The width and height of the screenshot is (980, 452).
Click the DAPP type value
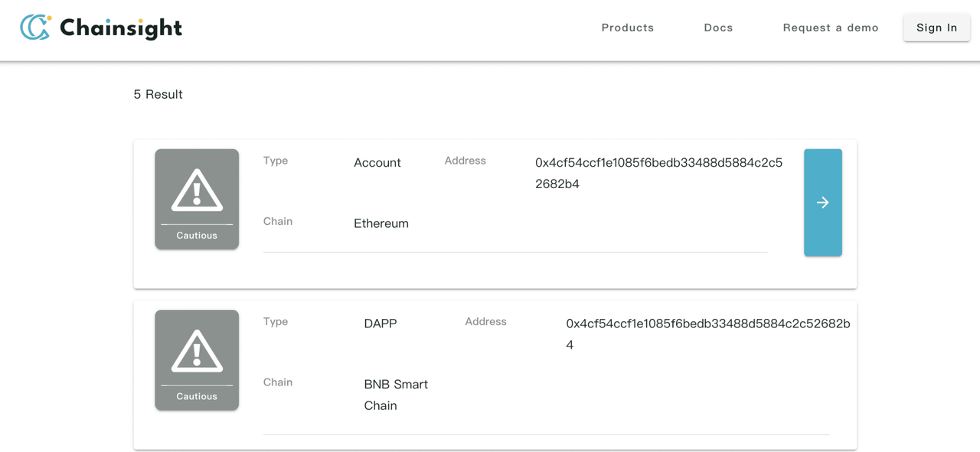tap(380, 324)
